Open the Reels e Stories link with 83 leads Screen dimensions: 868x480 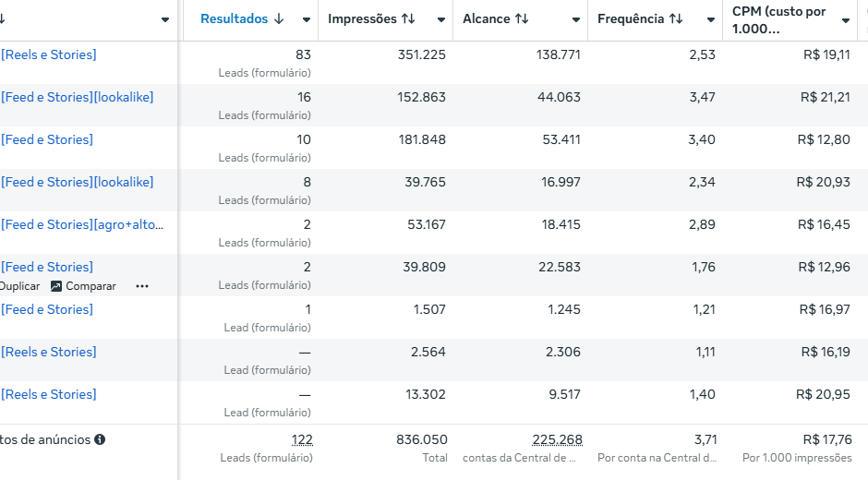(49, 54)
